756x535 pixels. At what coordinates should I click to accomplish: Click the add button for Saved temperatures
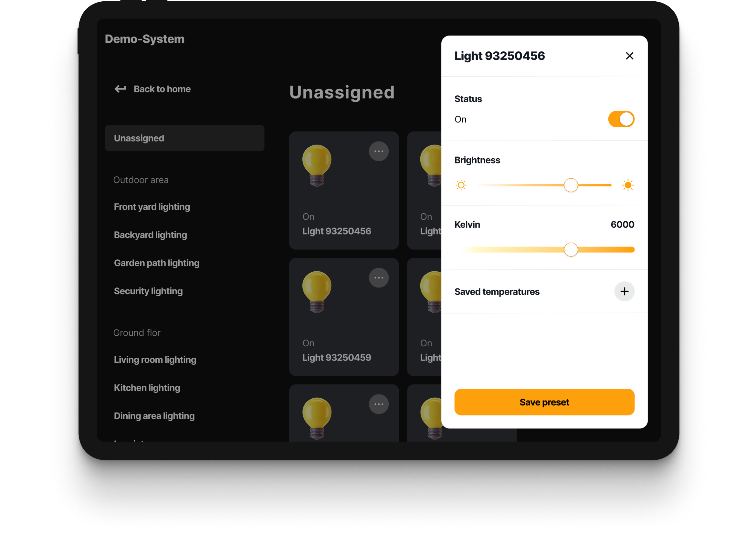[624, 291]
